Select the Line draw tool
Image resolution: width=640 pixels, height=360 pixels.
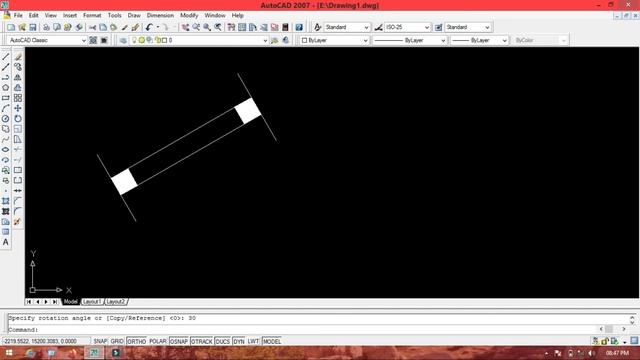(x=6, y=57)
